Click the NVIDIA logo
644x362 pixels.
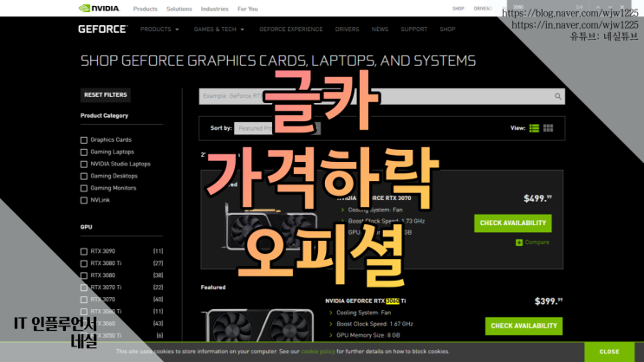[99, 8]
